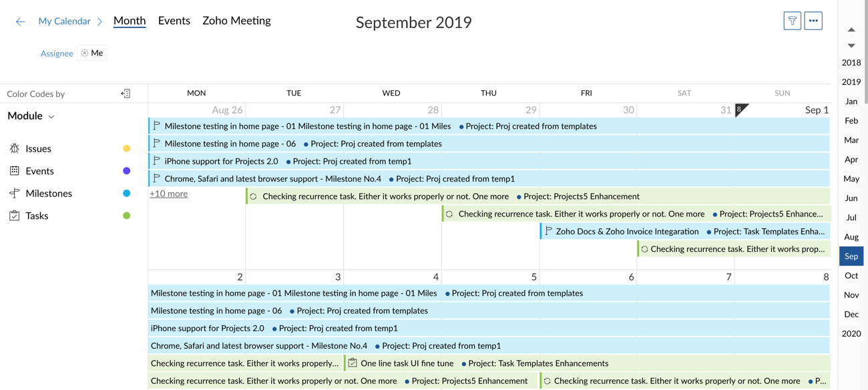Click the September 2019 title
This screenshot has height=390, width=868.
[414, 22]
